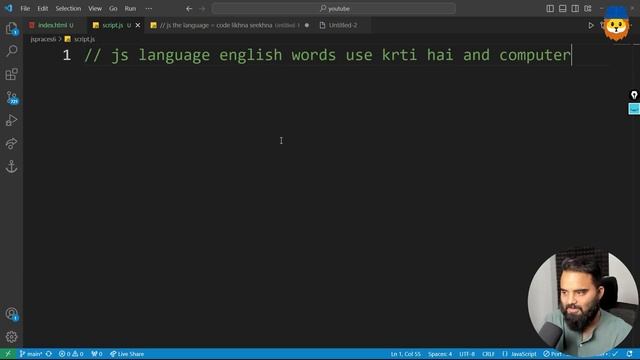Image resolution: width=640 pixels, height=360 pixels.
Task: Open the Run and Debug view
Action: tap(11, 120)
